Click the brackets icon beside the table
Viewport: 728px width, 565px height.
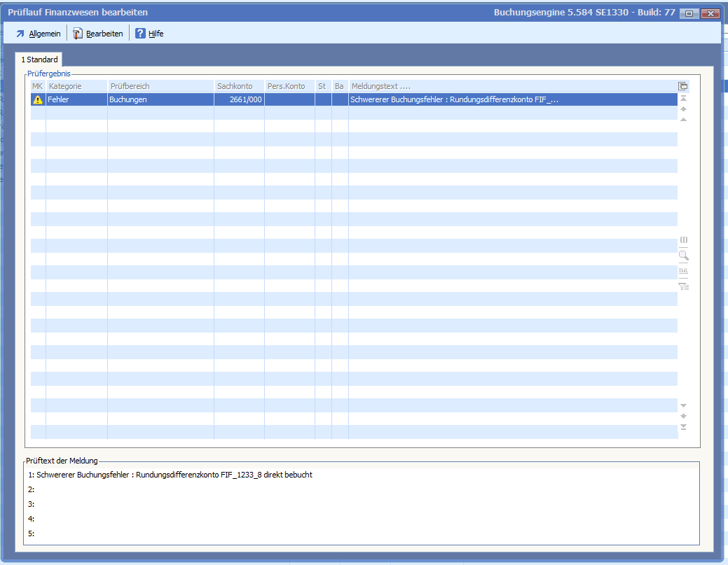coord(683,240)
